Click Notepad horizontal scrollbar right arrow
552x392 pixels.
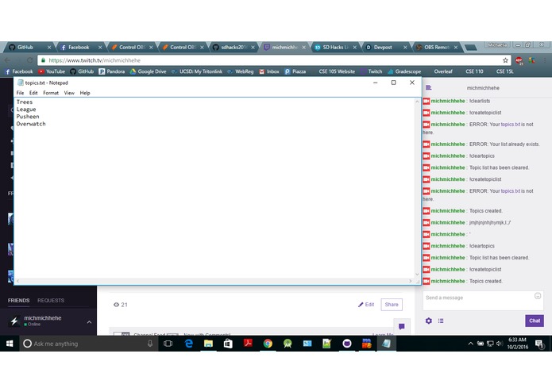(x=411, y=281)
